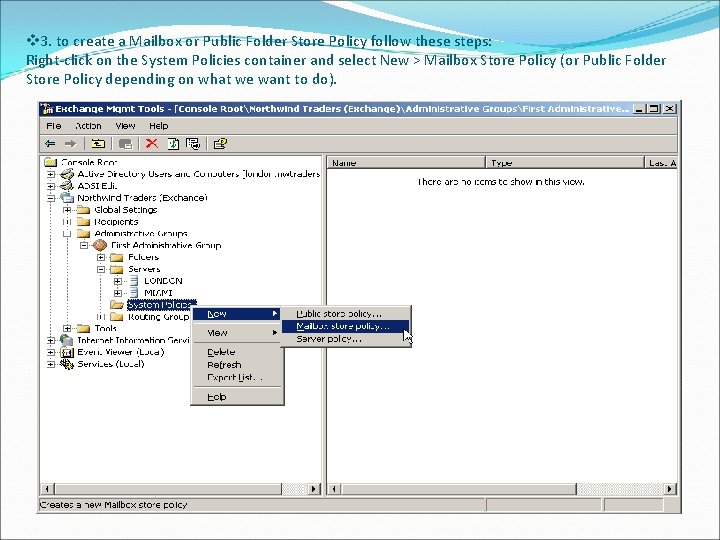The image size is (720, 540).
Task: Choose Server policy from submenu
Action: [x=345, y=339]
